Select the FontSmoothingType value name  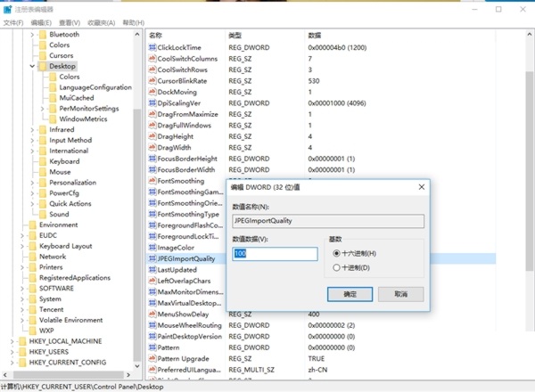coord(188,214)
